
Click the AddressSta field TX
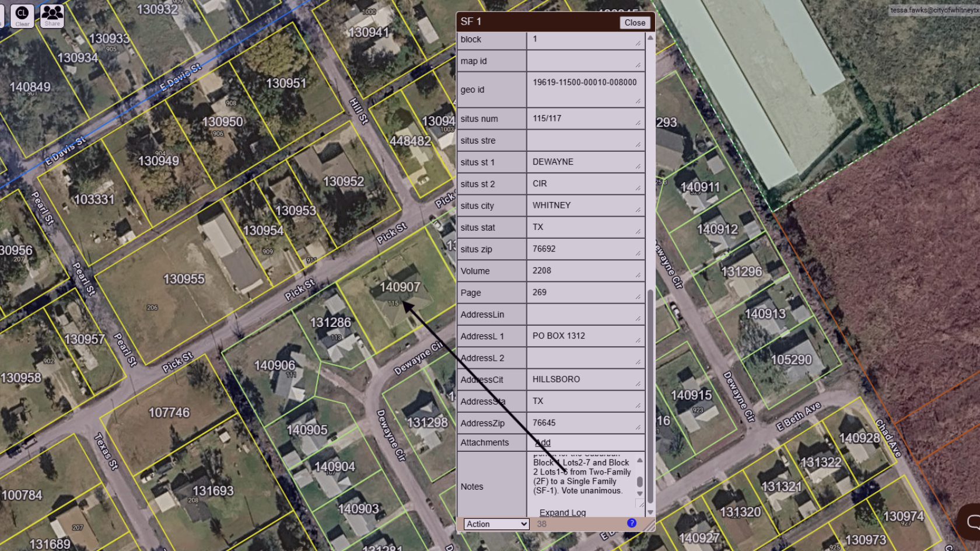point(586,402)
